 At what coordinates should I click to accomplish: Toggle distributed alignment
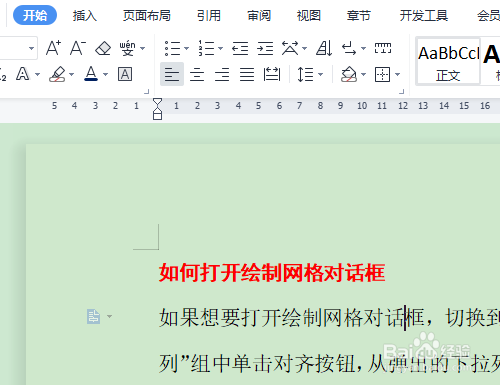pyautogui.click(x=272, y=74)
